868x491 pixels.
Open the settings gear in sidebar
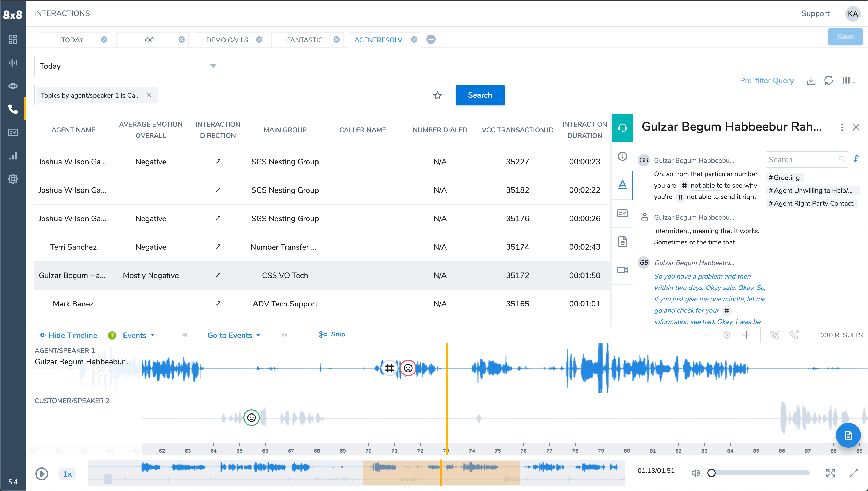coord(13,179)
